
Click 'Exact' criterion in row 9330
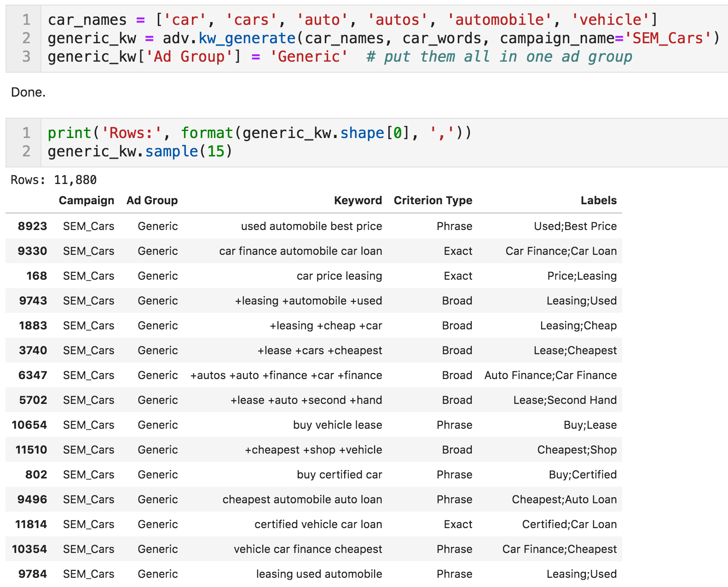[458, 251]
